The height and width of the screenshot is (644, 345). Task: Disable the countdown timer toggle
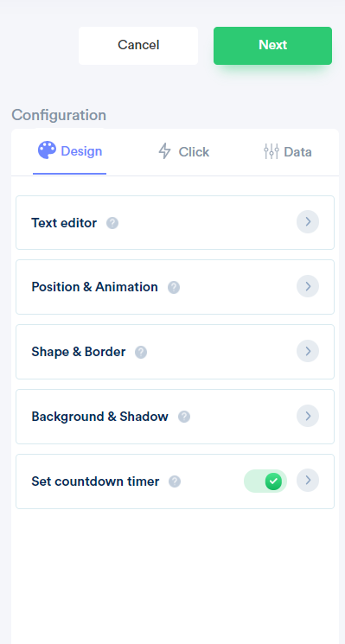265,481
